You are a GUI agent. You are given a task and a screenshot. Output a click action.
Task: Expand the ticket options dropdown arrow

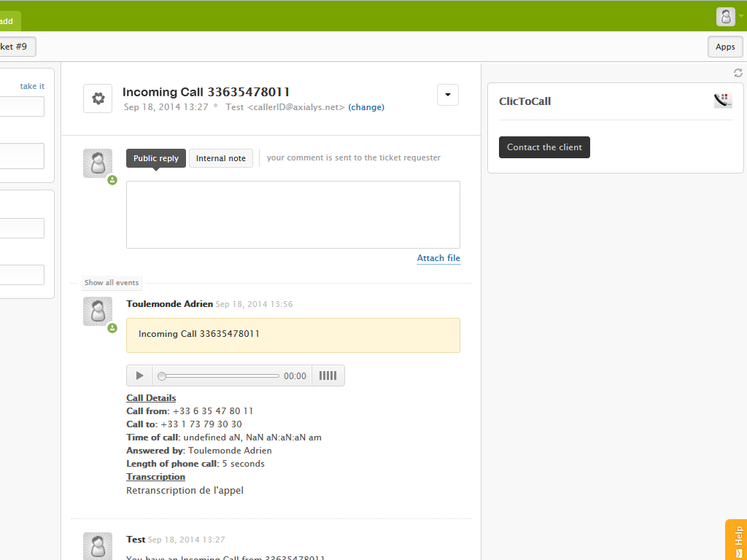click(x=447, y=95)
